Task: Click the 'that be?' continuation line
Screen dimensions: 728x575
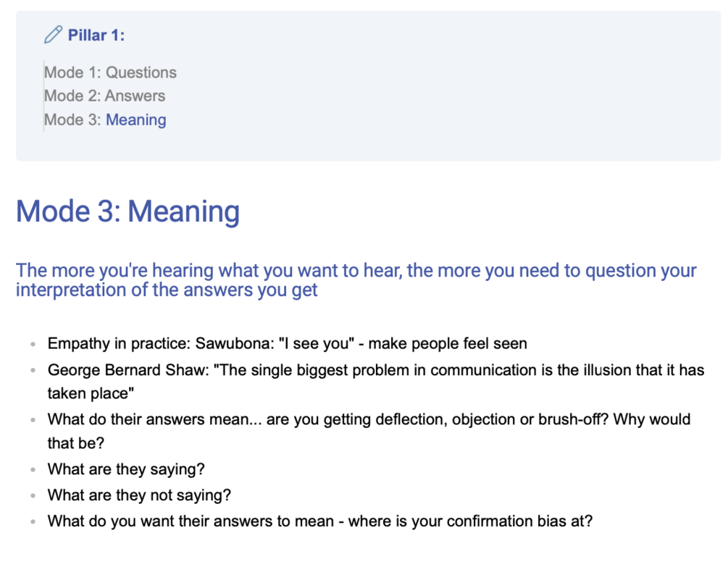Action: 76,443
